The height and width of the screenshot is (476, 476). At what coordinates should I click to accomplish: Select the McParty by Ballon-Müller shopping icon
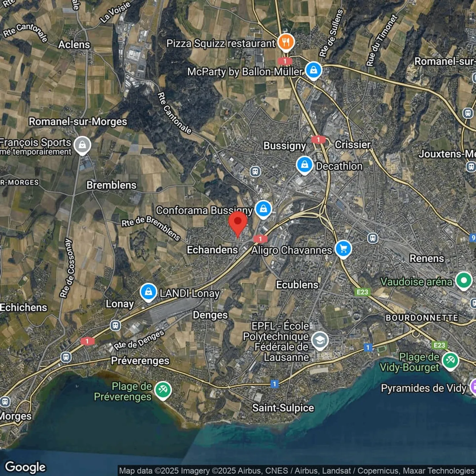click(x=313, y=70)
